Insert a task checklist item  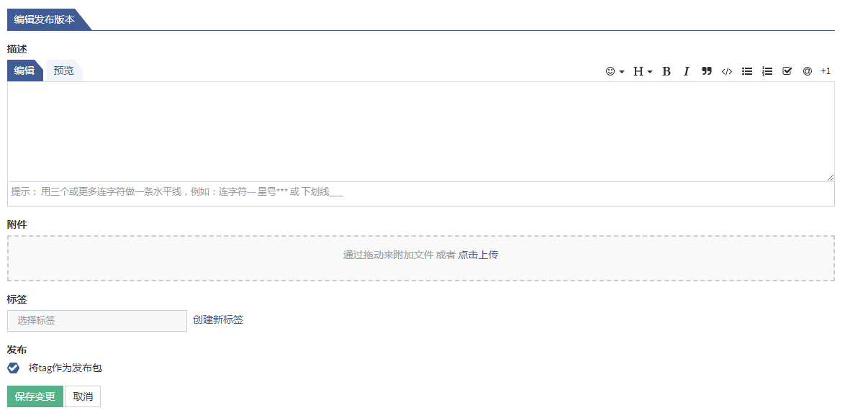[787, 71]
